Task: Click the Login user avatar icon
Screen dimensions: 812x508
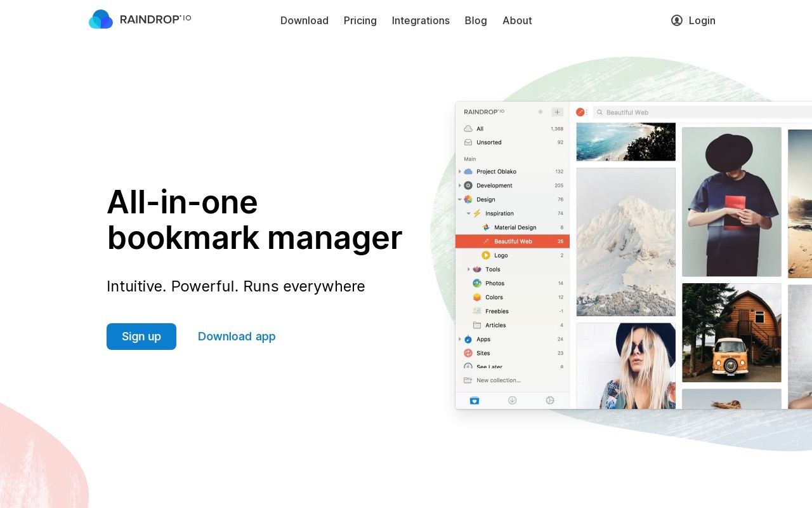Action: point(676,20)
